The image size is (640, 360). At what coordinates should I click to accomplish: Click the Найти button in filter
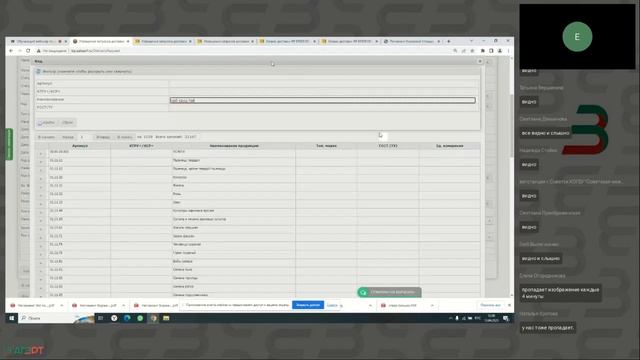(x=46, y=122)
